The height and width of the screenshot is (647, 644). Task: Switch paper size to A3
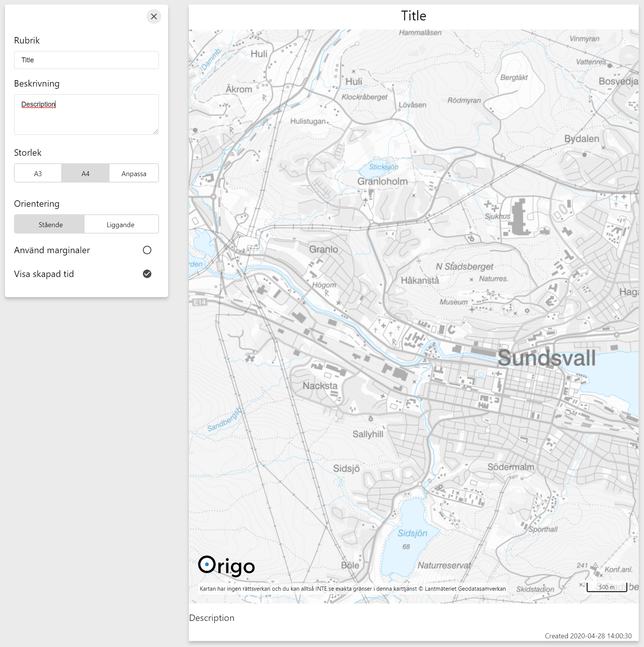click(x=37, y=173)
